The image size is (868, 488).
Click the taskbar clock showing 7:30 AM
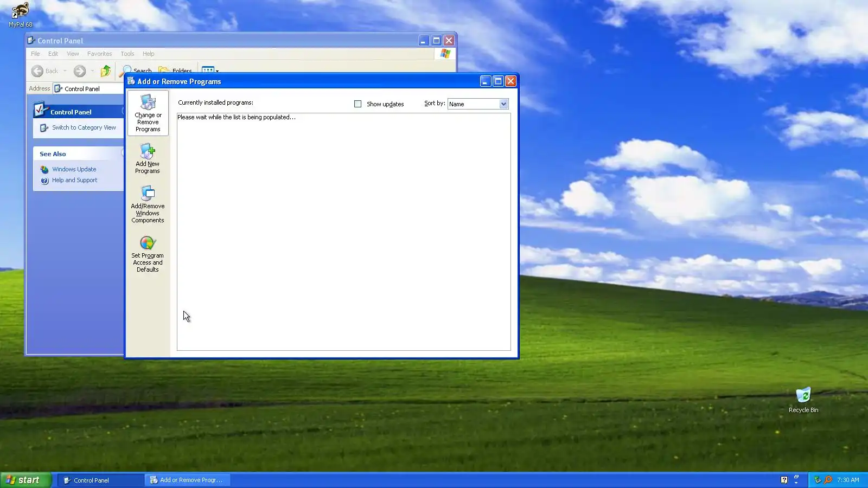point(848,480)
